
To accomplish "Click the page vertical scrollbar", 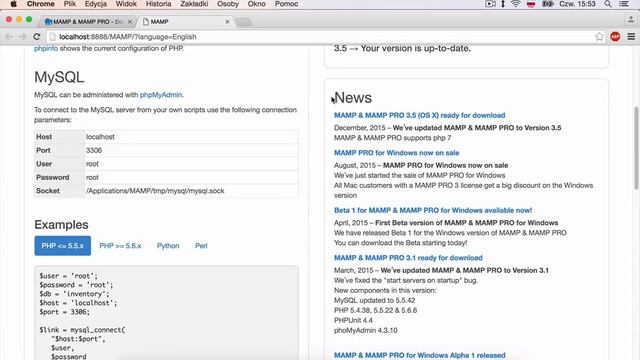I will pos(636,148).
